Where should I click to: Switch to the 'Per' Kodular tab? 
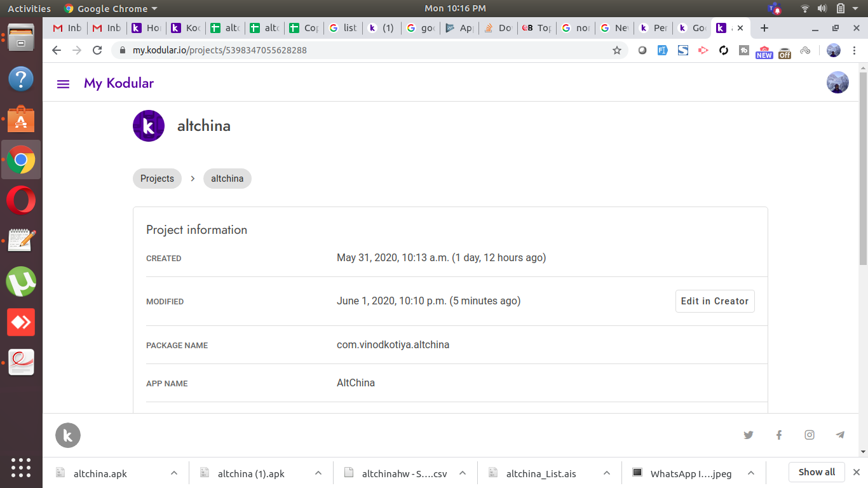tap(653, 28)
